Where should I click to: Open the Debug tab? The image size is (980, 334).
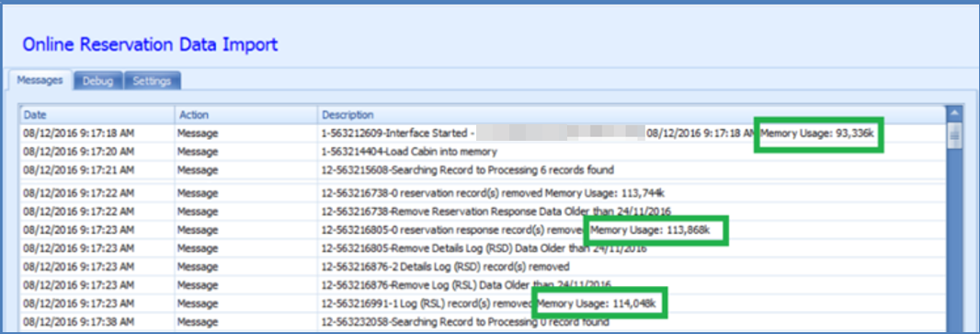click(98, 81)
